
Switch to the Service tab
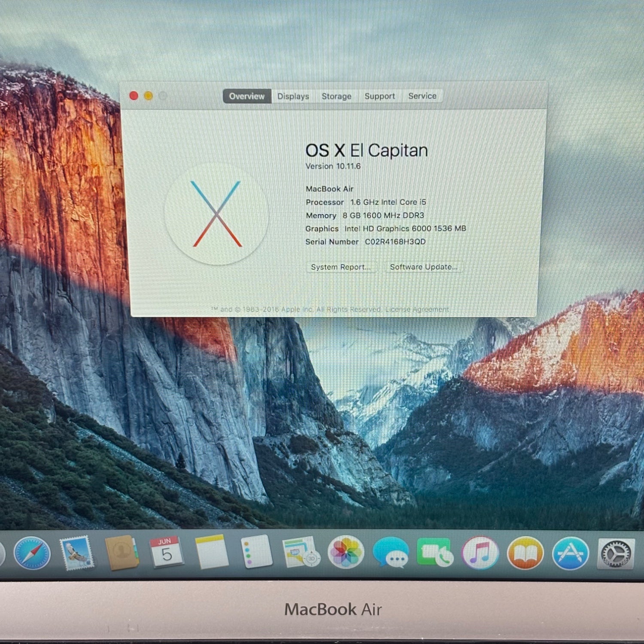(422, 96)
